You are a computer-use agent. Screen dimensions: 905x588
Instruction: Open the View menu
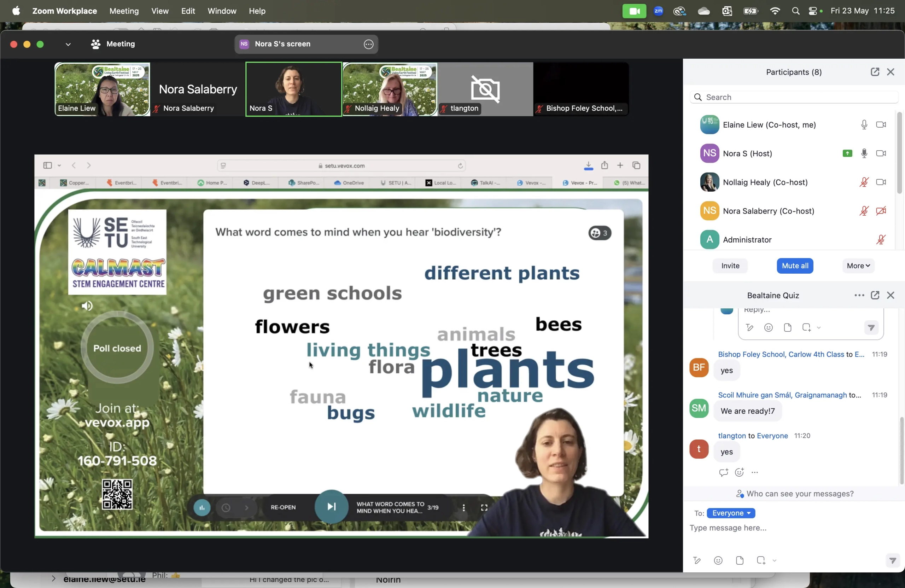[x=160, y=11]
